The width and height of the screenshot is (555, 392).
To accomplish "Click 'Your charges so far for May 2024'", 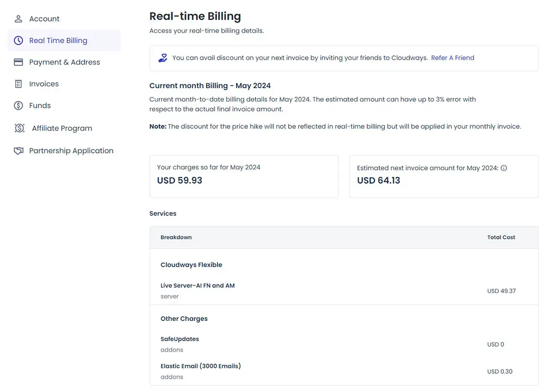I will click(x=209, y=167).
